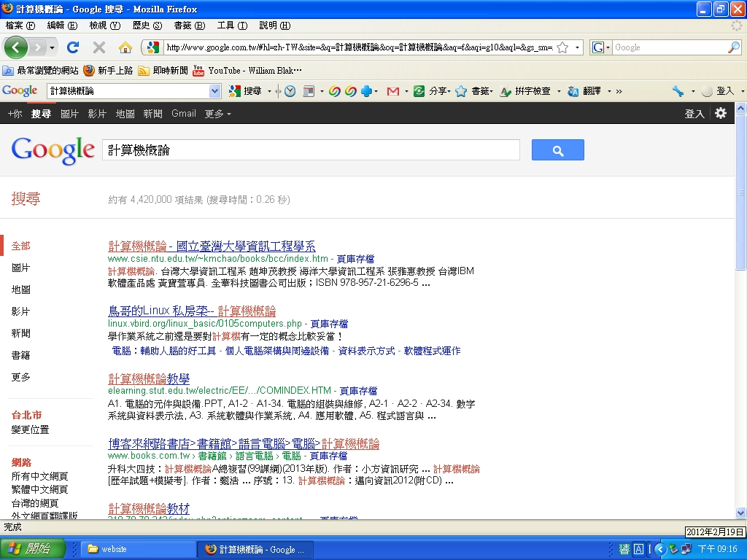Expand the Google Toolbar search box dropdown

(214, 91)
